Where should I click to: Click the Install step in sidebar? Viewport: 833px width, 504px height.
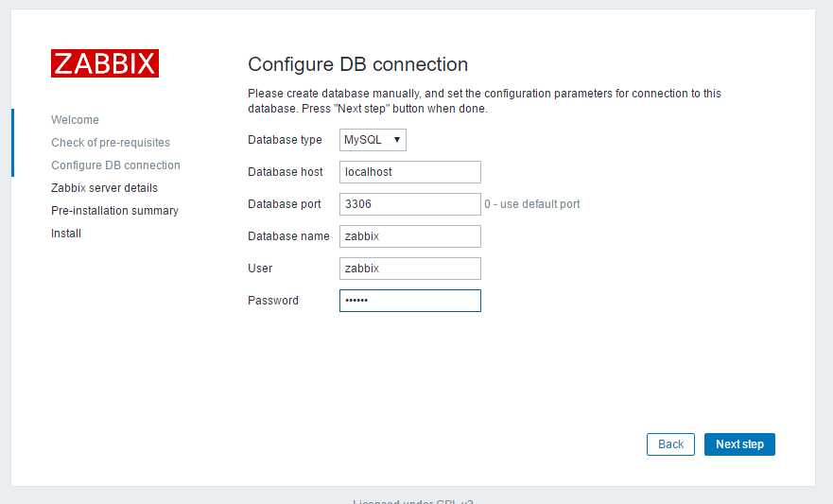[66, 234]
